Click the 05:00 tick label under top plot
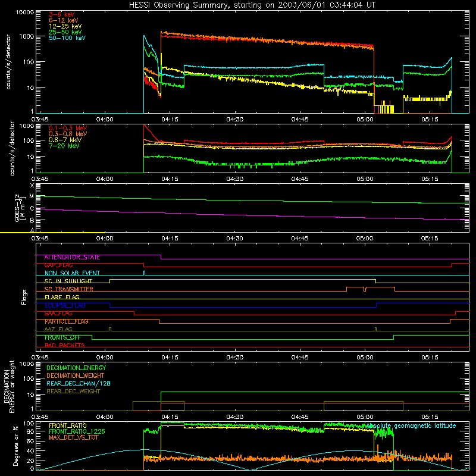Viewport: 476px width, 476px height. point(365,120)
